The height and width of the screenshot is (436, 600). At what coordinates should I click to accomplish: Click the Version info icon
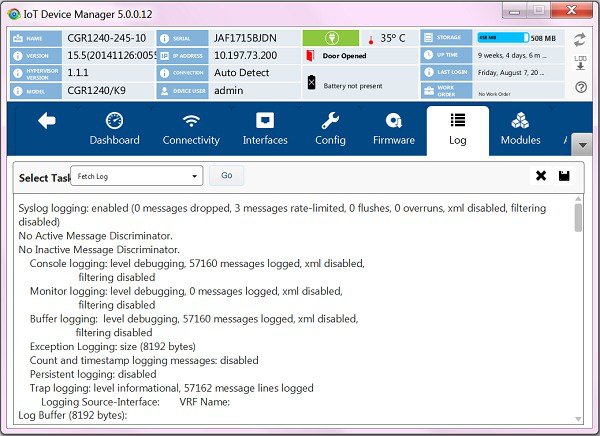pyautogui.click(x=18, y=56)
